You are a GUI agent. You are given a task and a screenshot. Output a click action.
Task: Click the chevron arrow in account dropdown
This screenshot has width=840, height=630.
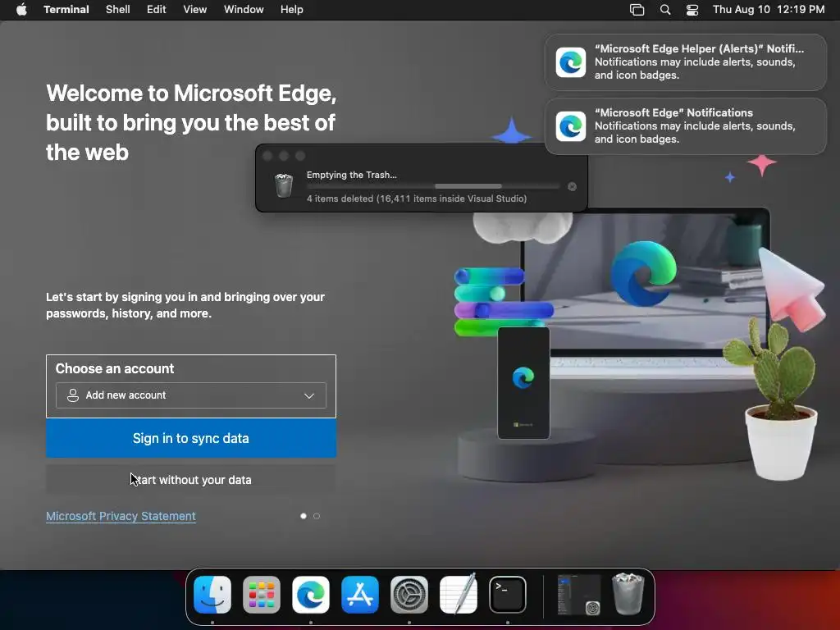(x=309, y=396)
